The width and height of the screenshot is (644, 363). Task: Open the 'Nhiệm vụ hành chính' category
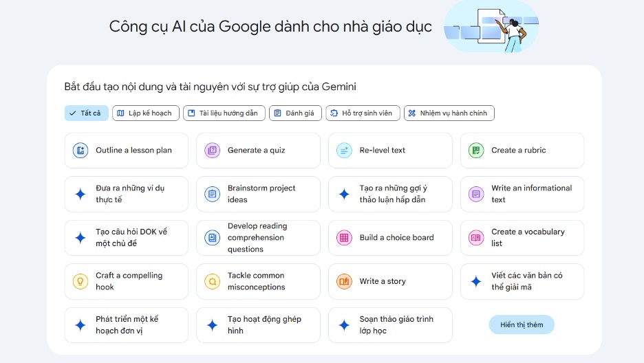pos(449,113)
